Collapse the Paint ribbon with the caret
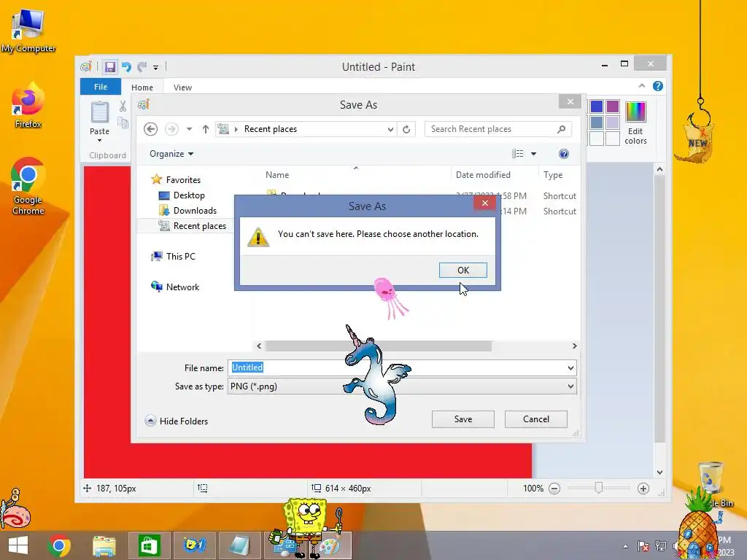 (x=642, y=86)
